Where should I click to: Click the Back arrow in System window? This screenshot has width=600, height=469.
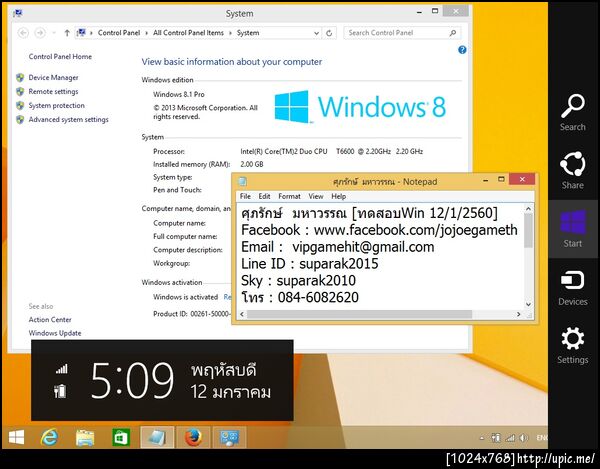point(23,33)
